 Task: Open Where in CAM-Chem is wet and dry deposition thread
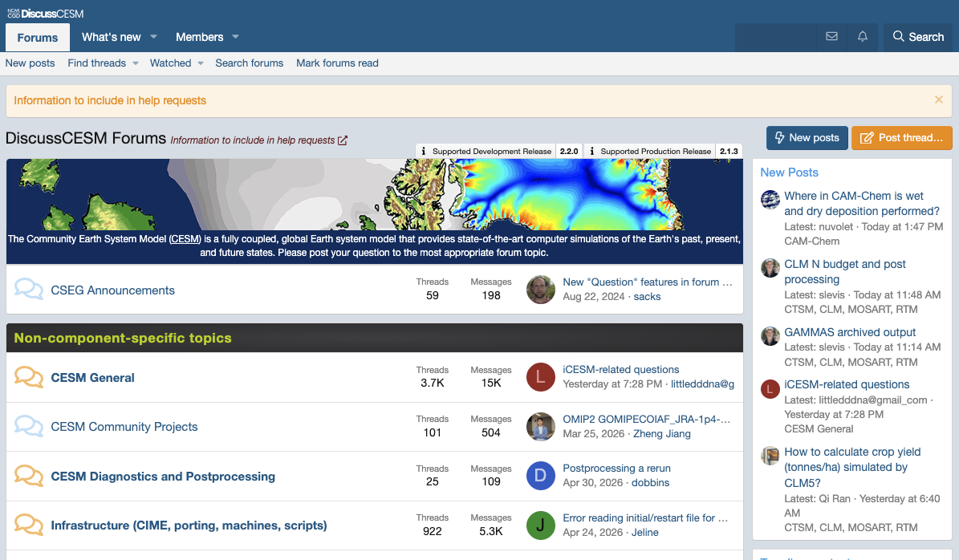click(x=862, y=204)
